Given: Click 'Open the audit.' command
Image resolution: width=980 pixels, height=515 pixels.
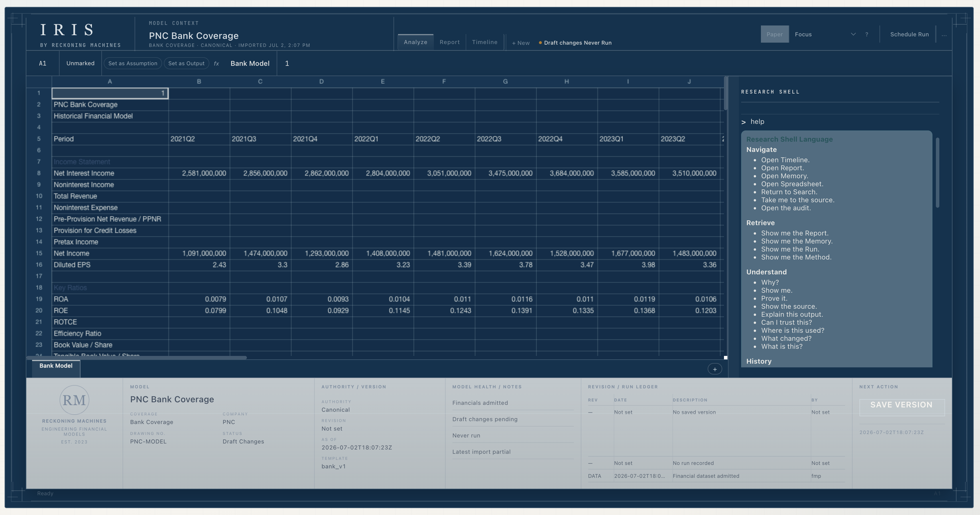Looking at the screenshot, I should pos(786,208).
